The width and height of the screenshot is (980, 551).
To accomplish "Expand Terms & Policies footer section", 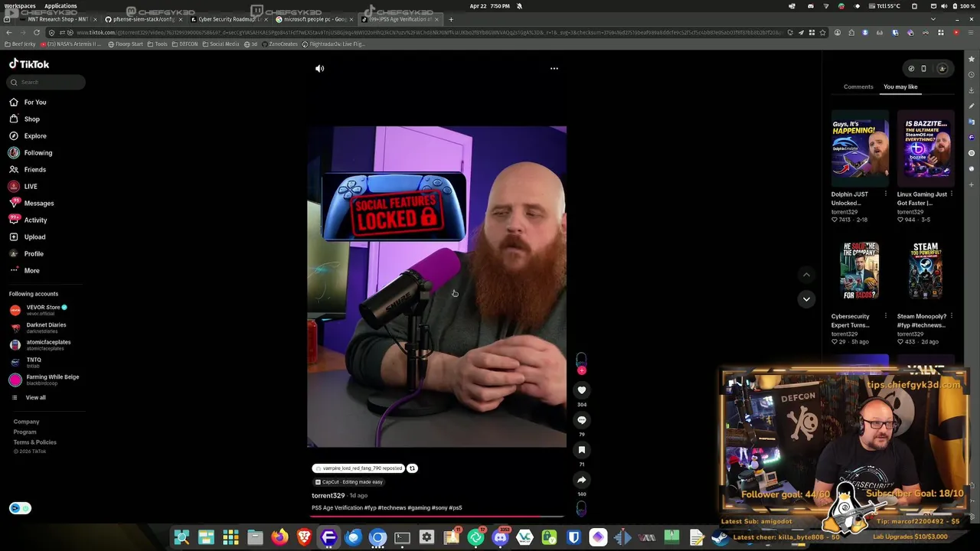I will (x=34, y=442).
